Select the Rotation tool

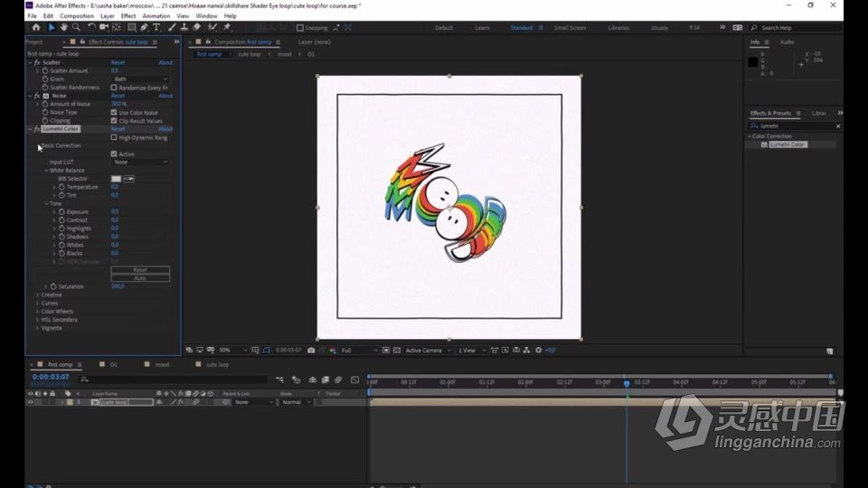coord(91,27)
